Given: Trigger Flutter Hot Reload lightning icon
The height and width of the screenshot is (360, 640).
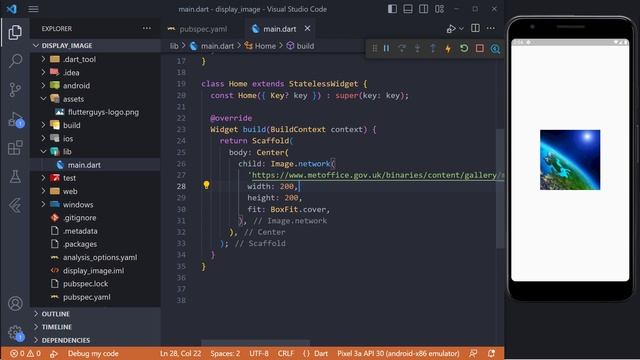Looking at the screenshot, I should click(448, 49).
